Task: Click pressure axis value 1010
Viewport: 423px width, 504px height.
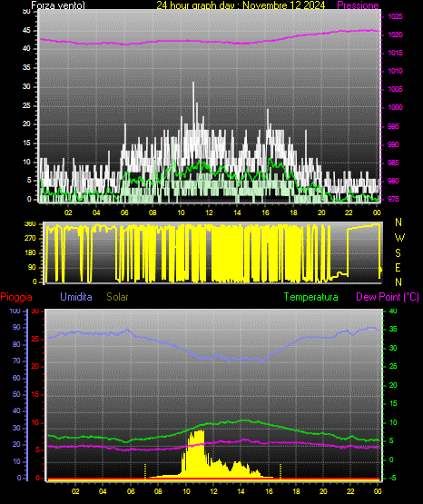Action: point(395,72)
